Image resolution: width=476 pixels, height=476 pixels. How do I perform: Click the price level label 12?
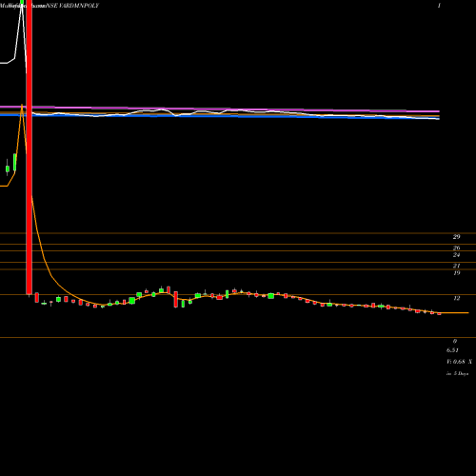[x=456, y=298]
